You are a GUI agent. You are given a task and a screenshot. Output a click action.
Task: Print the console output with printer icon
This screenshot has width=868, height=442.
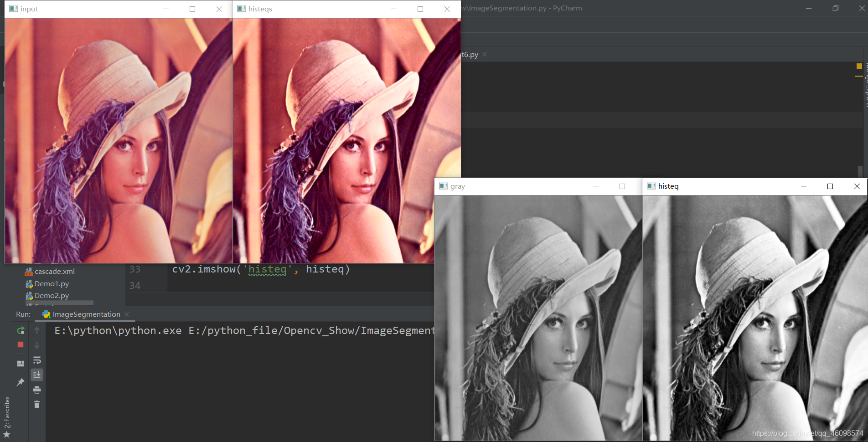(37, 390)
